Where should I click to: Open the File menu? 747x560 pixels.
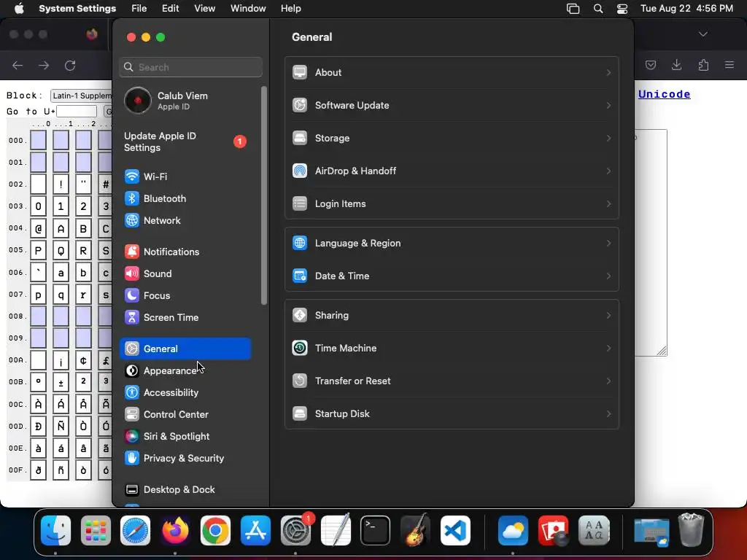pyautogui.click(x=139, y=9)
